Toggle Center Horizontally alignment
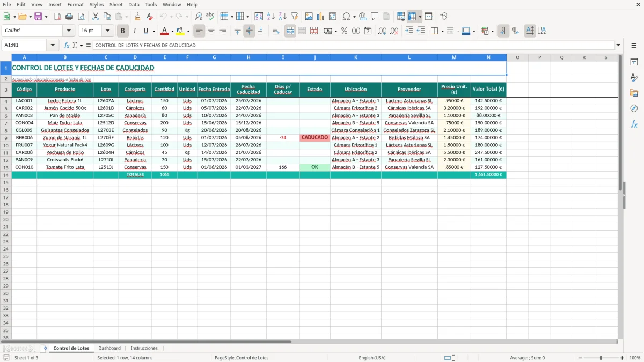Image resolution: width=644 pixels, height=362 pixels. pos(211,31)
